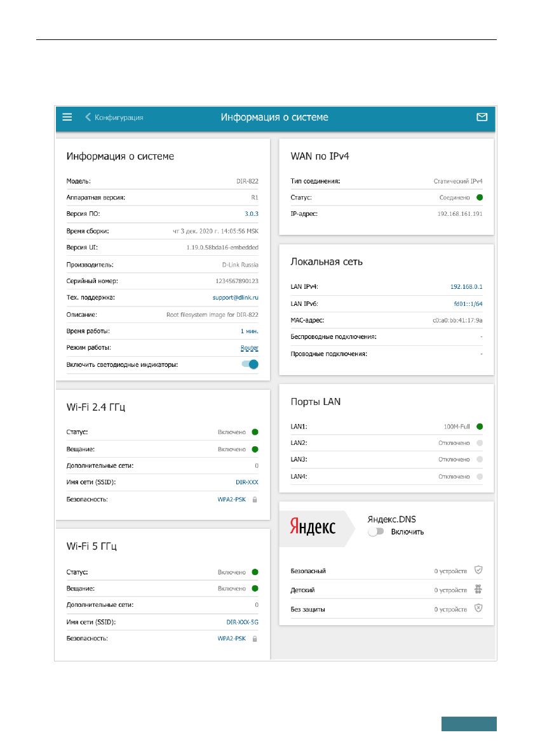Click the Статический IPv4 connection type value

click(458, 182)
